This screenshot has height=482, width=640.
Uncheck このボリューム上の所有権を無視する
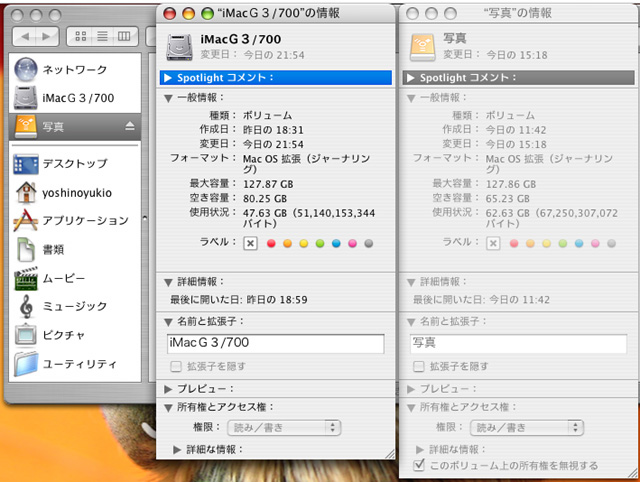[x=419, y=465]
